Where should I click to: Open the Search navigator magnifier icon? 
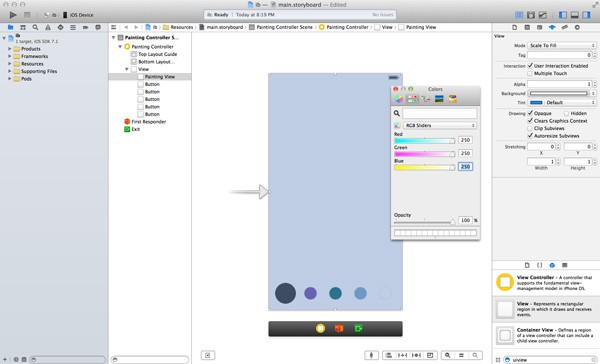(x=35, y=27)
